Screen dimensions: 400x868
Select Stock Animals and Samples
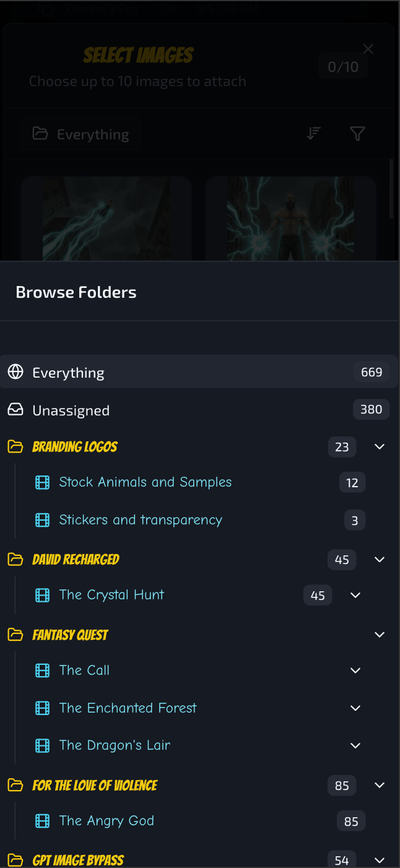click(145, 482)
